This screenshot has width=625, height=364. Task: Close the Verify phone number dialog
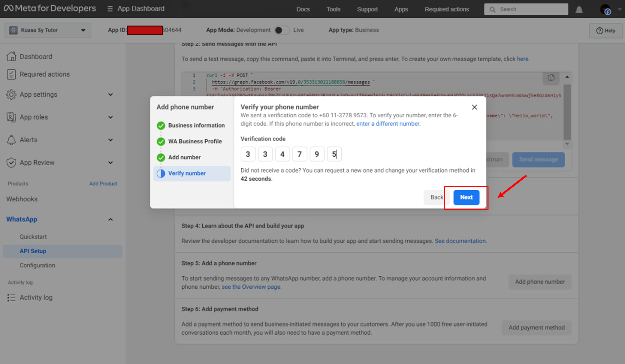pyautogui.click(x=474, y=107)
